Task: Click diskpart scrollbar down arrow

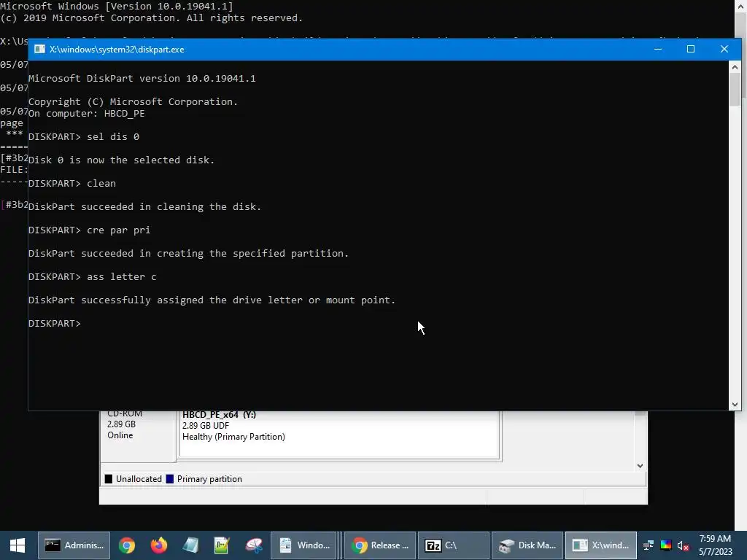Action: point(735,405)
